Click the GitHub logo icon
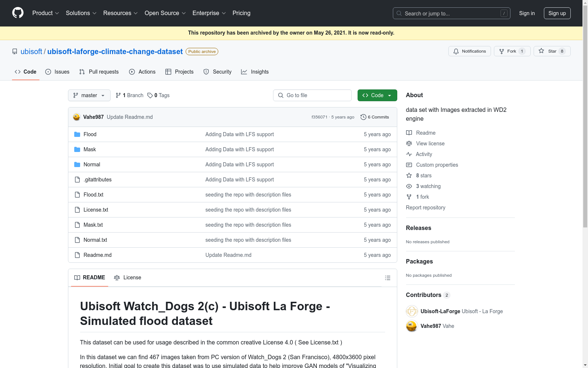 click(18, 13)
